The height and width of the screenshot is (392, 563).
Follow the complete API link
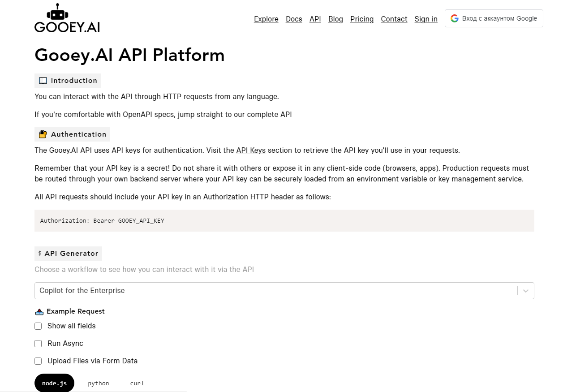[269, 115]
